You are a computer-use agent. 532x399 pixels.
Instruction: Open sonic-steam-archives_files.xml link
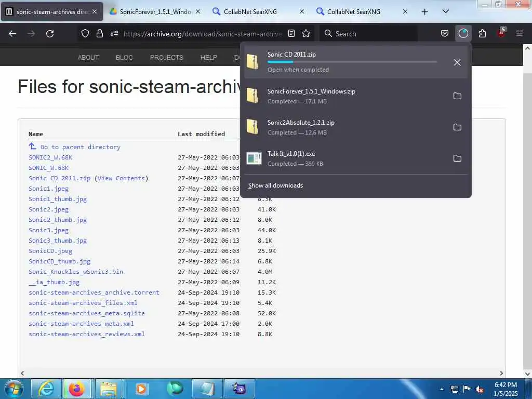tap(83, 303)
